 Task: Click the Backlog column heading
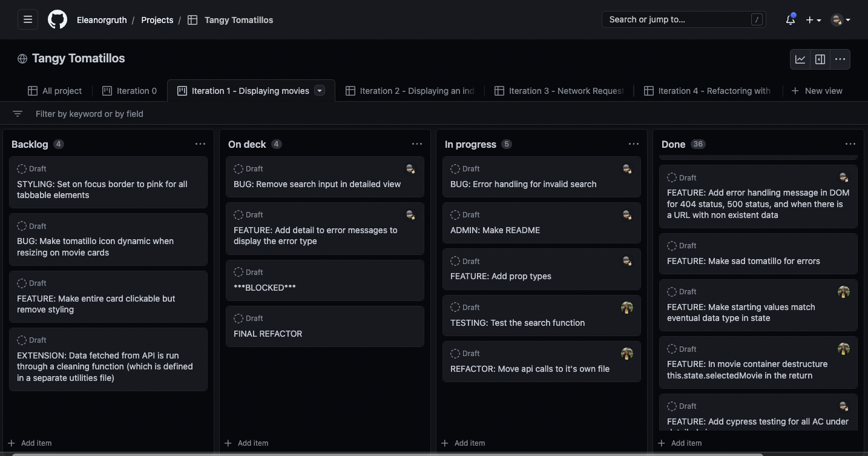click(x=30, y=144)
